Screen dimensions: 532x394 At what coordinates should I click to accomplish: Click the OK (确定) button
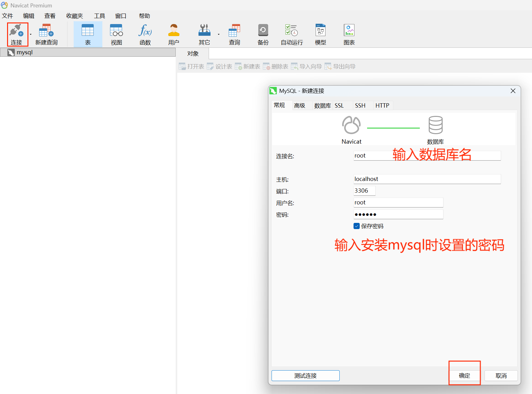464,376
